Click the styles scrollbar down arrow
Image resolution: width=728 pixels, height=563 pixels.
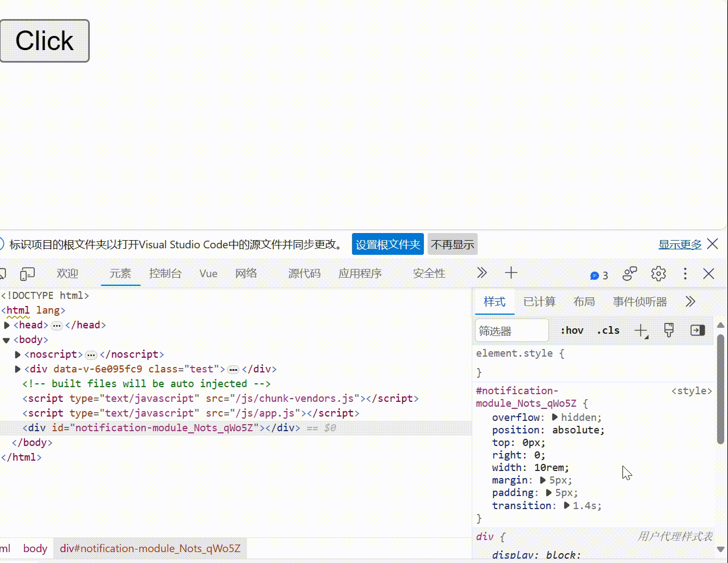click(x=720, y=549)
